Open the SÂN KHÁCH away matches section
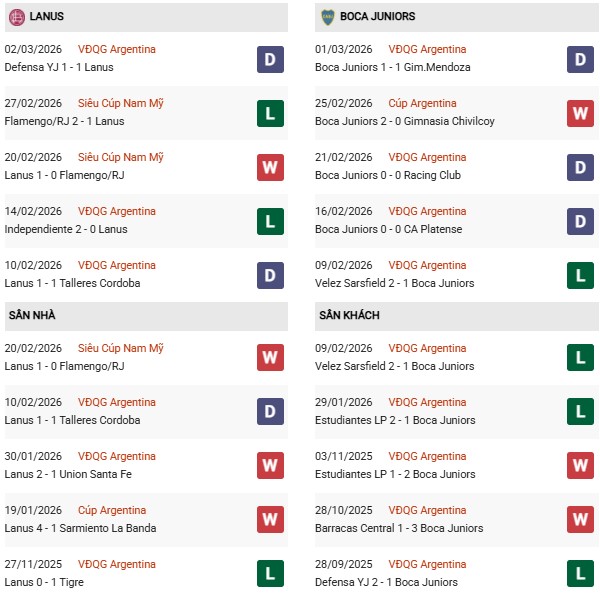 (349, 316)
